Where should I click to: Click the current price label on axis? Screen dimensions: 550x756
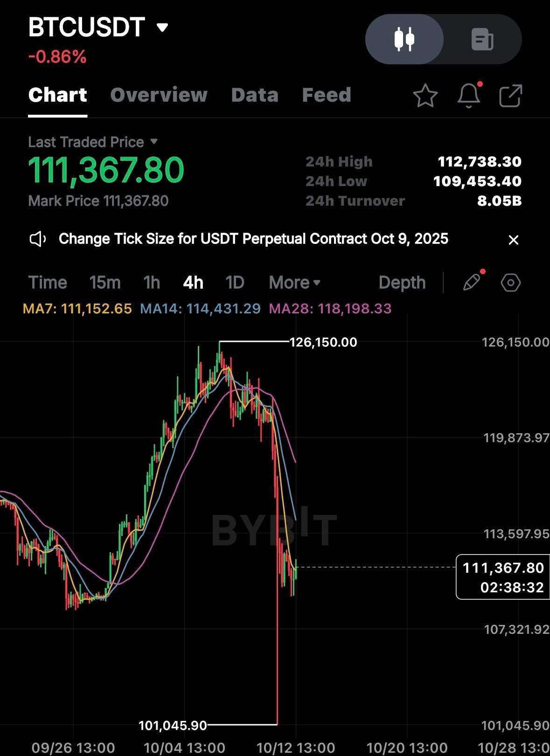[503, 577]
